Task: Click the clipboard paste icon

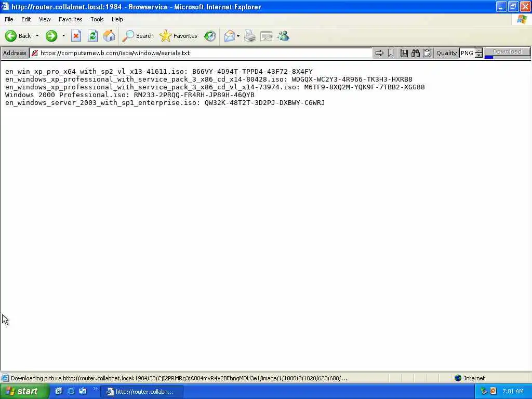Action: click(x=427, y=53)
